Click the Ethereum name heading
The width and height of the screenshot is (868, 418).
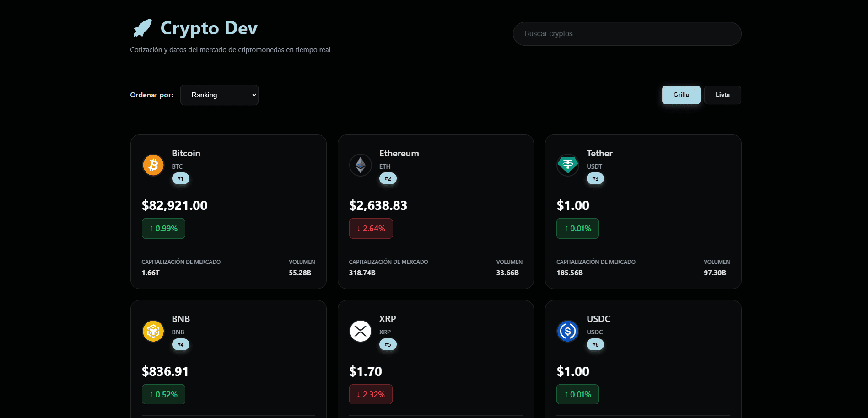(399, 153)
